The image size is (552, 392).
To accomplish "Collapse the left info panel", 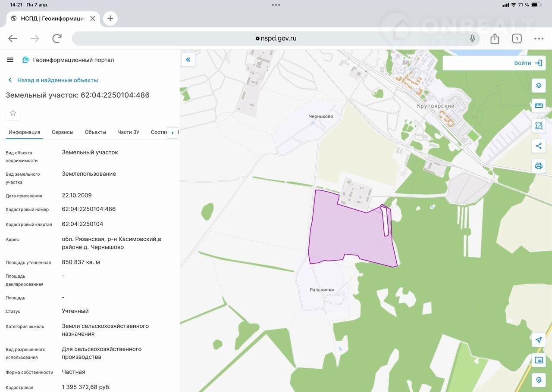I will pos(188,60).
